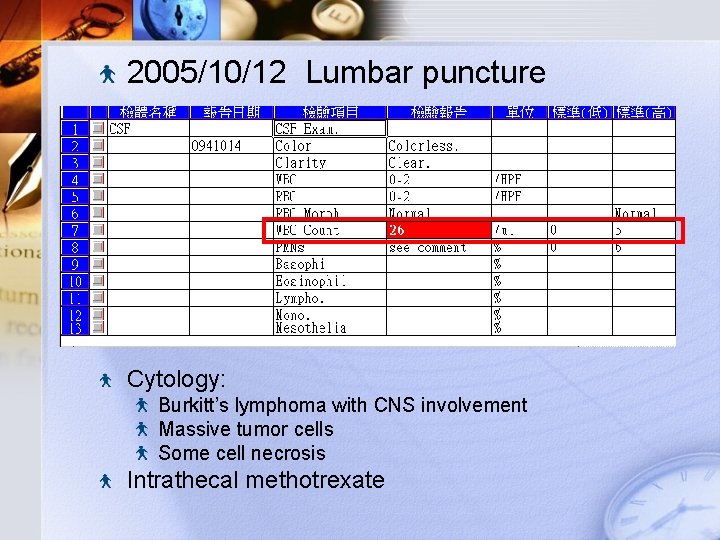Click the Clarity test item cell
720x540 pixels.
click(x=330, y=163)
